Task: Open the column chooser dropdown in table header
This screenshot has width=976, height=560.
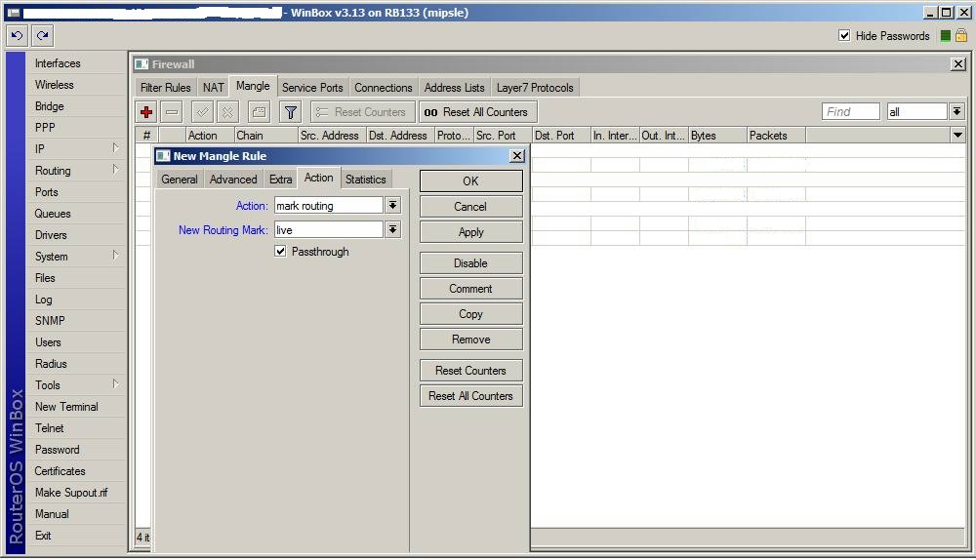Action: (x=957, y=135)
